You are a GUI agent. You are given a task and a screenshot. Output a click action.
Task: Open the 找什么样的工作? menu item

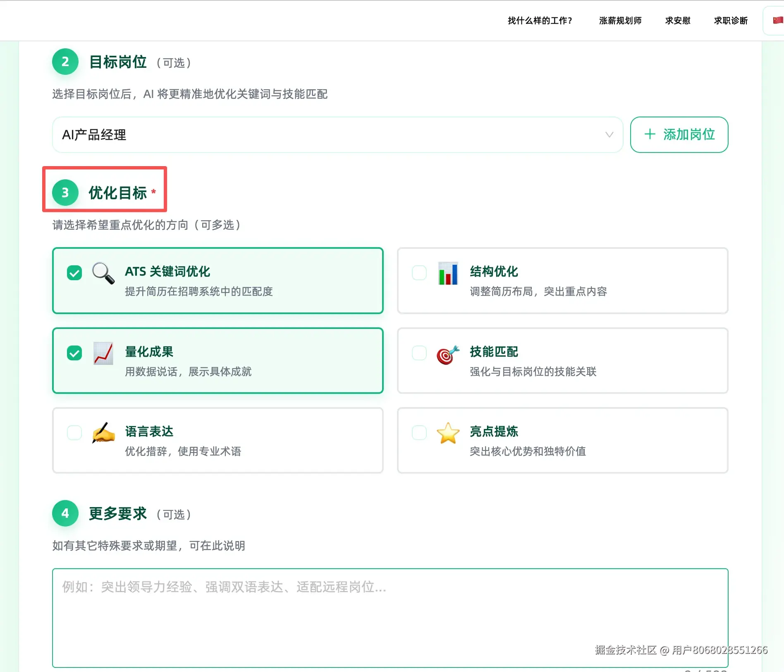540,21
